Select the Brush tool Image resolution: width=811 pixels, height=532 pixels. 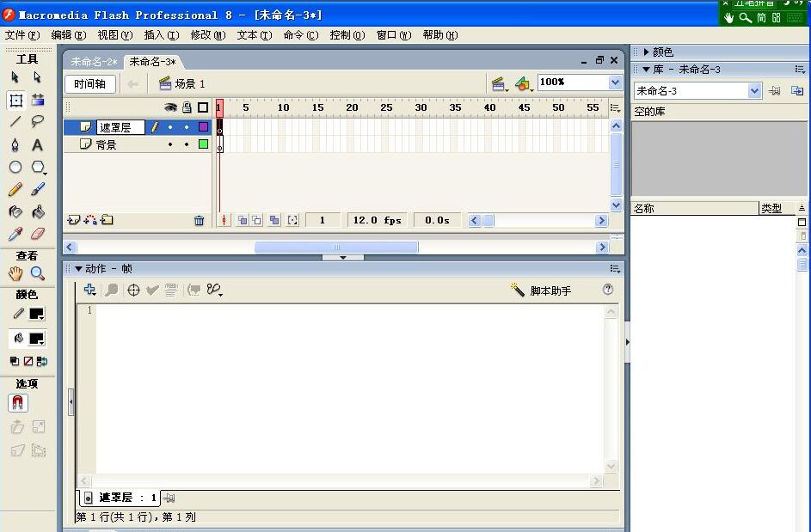(x=38, y=189)
